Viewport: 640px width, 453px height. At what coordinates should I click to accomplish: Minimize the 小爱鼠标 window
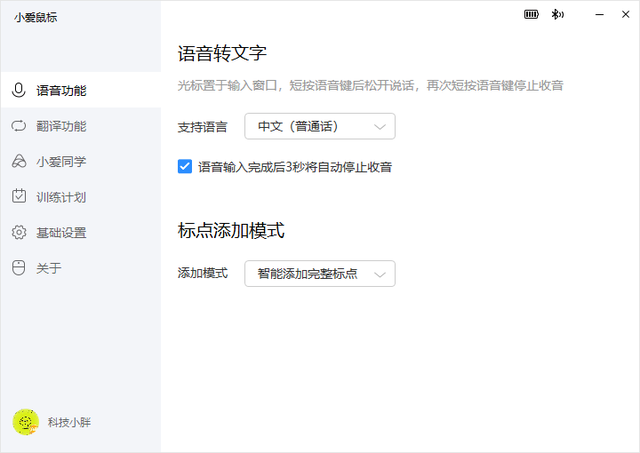pos(597,15)
